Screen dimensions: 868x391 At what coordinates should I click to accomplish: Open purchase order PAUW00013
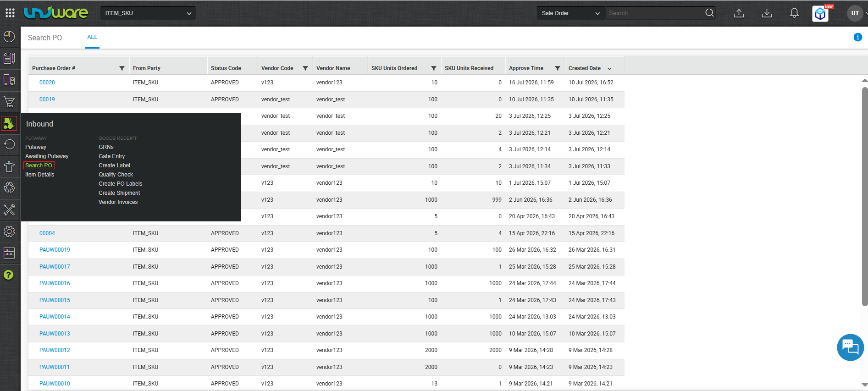[55, 334]
